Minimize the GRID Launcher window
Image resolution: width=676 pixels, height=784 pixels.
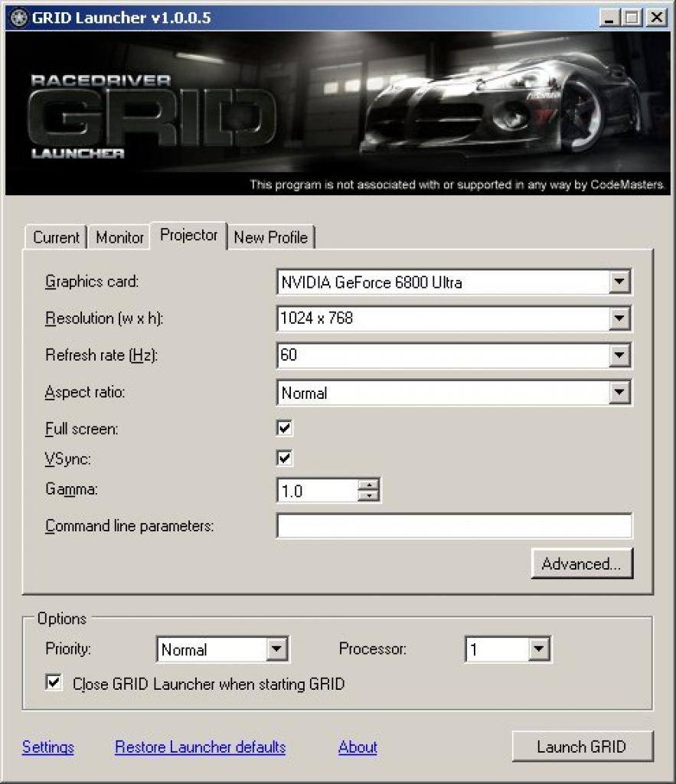tap(609, 18)
